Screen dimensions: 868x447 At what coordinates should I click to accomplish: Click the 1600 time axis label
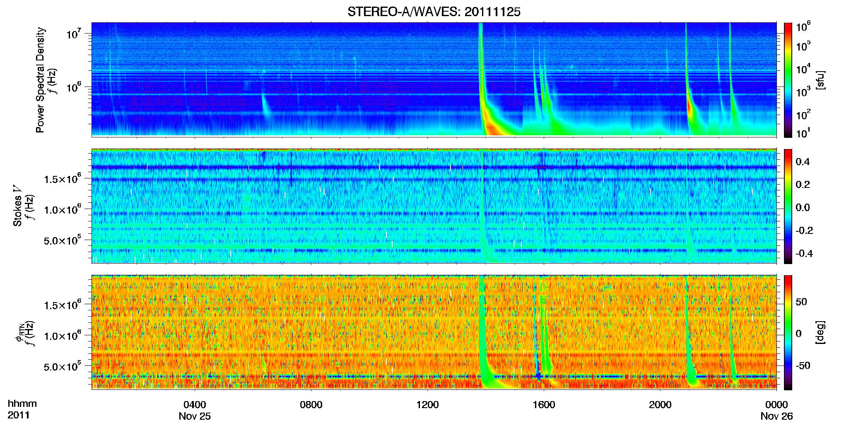click(544, 405)
